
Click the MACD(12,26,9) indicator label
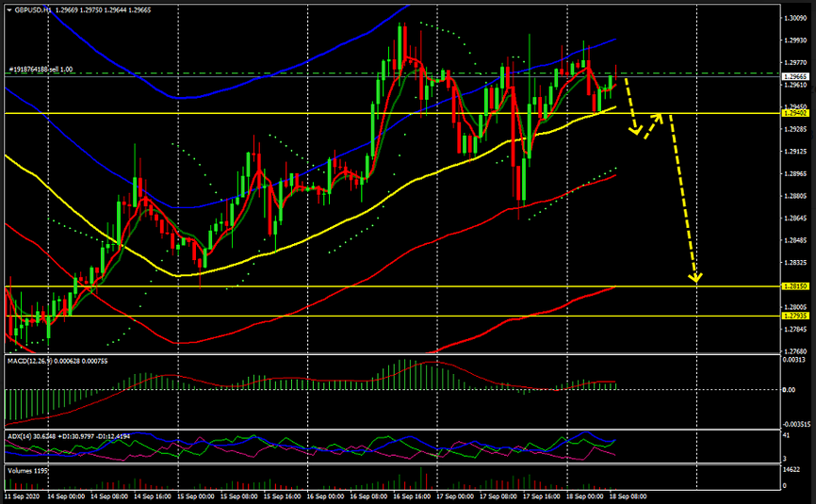click(57, 361)
